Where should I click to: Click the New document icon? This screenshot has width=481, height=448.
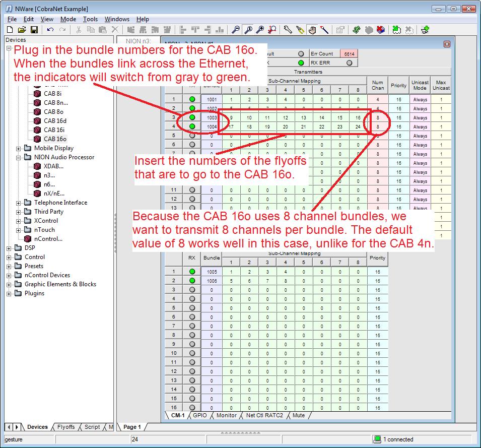pos(10,30)
